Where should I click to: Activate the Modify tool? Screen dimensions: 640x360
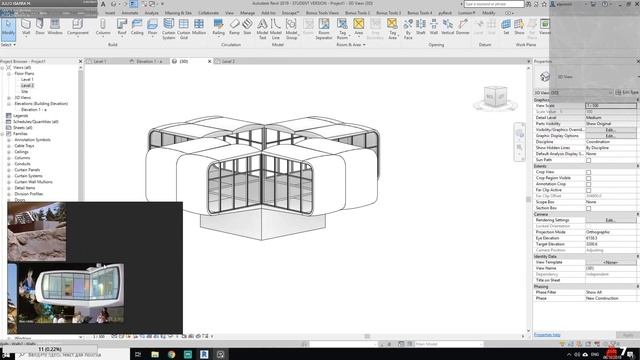[x=8, y=29]
